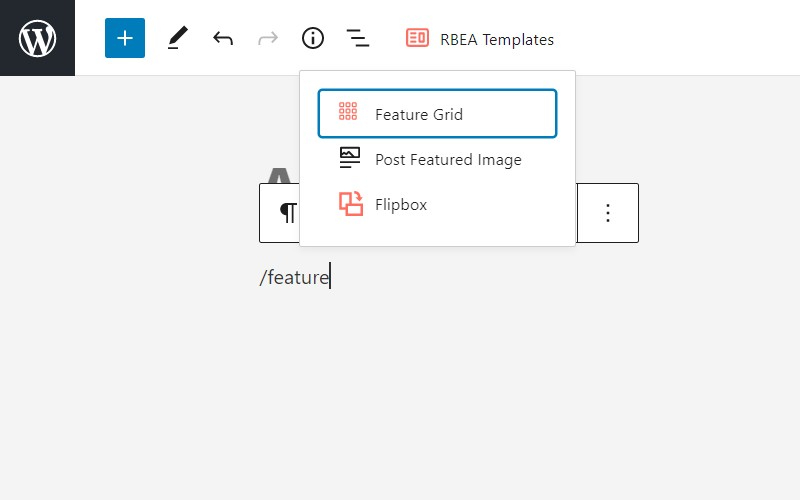The image size is (800, 500).
Task: Click the red RBEA Templates icon
Action: (417, 39)
